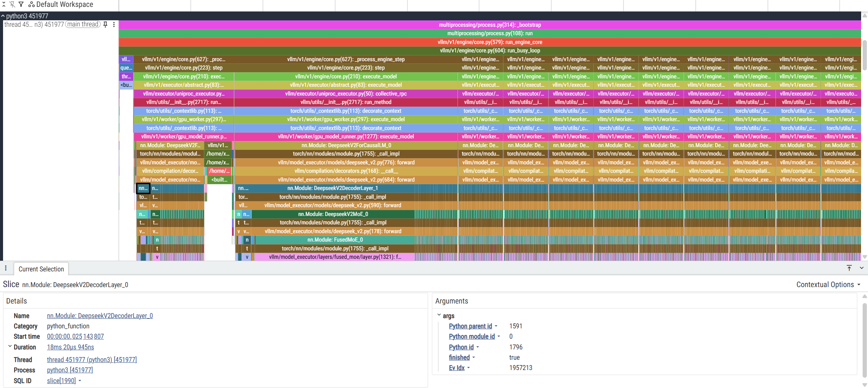
Task: Maximize details drawer with up-arrow icon
Action: pyautogui.click(x=849, y=268)
